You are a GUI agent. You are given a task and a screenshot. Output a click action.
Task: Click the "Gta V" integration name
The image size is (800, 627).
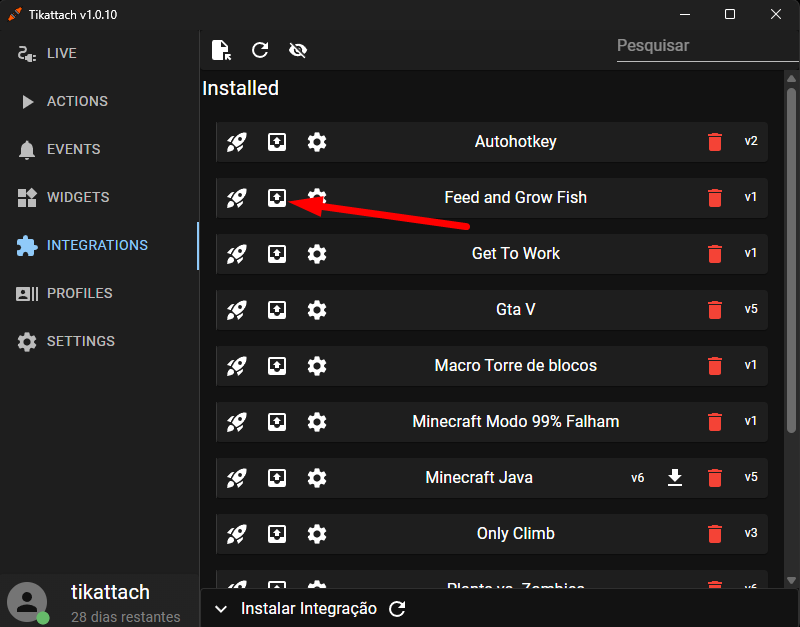[516, 310]
